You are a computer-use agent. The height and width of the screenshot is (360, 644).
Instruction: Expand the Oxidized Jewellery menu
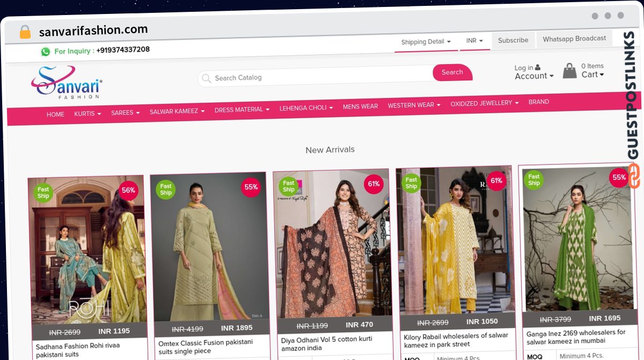(485, 103)
